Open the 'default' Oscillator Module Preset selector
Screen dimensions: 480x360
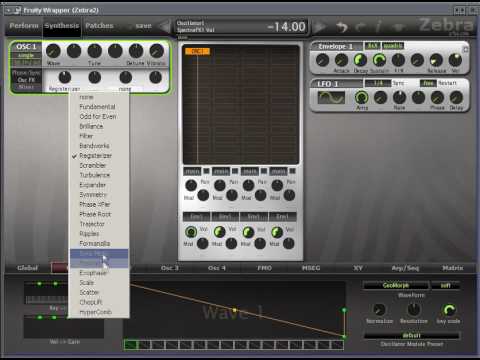click(x=412, y=335)
